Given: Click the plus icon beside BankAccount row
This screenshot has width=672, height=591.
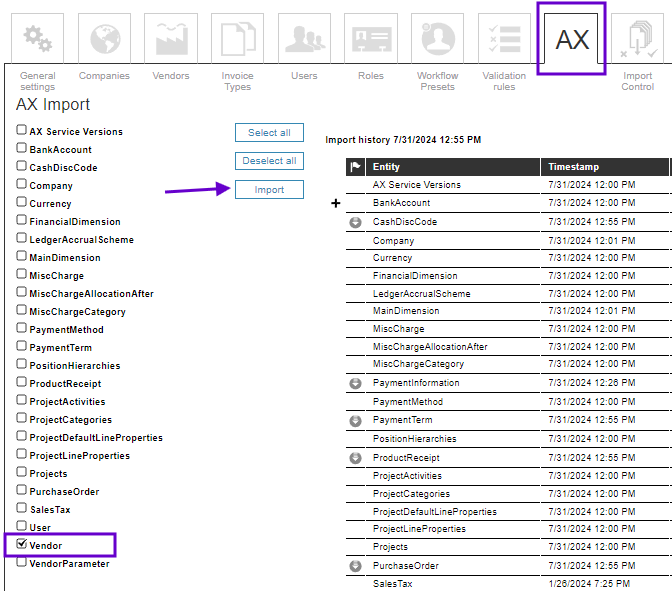Looking at the screenshot, I should pos(336,203).
